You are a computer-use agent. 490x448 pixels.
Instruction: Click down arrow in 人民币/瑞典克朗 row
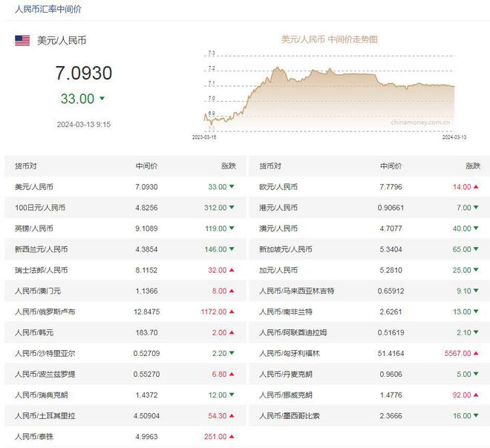232,395
